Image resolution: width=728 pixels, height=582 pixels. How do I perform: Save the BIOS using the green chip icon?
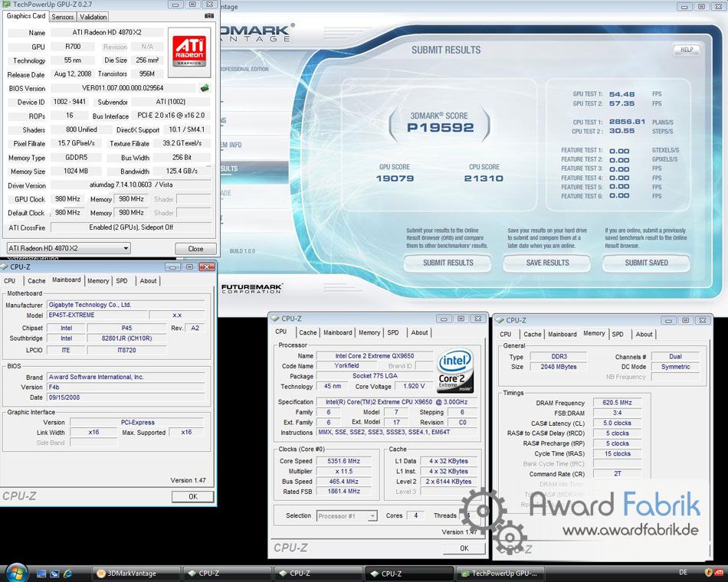pyautogui.click(x=205, y=87)
